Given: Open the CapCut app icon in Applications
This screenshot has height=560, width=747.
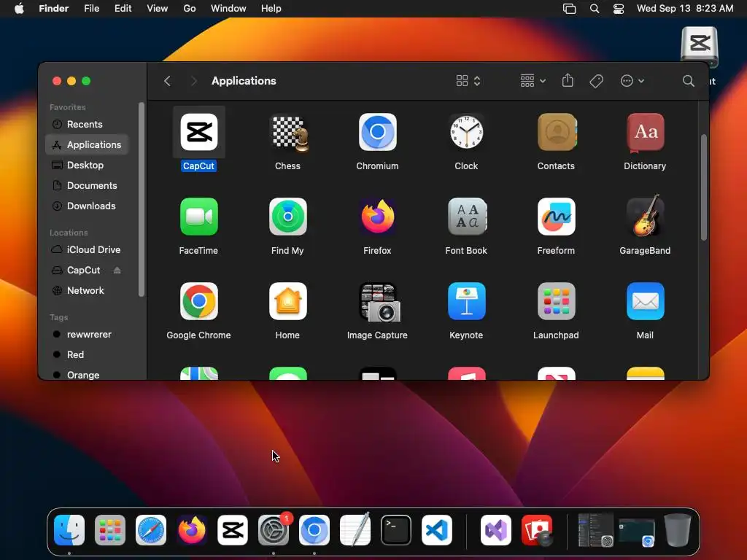Looking at the screenshot, I should tap(198, 132).
